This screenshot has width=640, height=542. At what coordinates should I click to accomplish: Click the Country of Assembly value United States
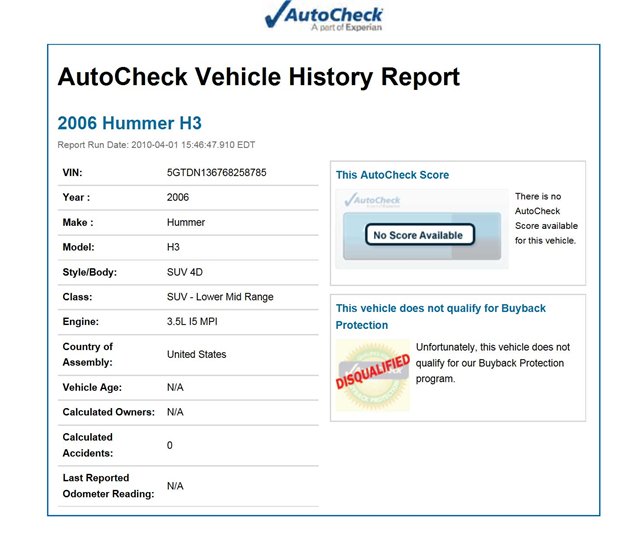[x=196, y=354]
